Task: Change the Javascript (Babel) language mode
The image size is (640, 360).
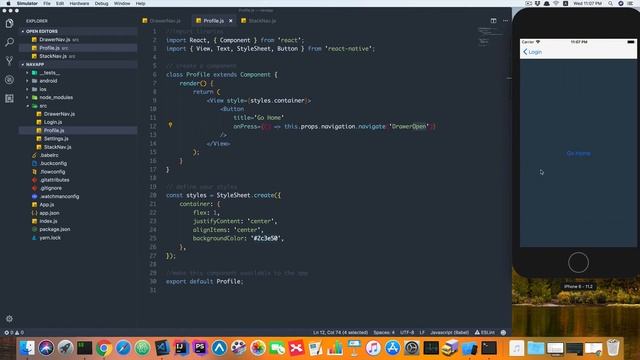Action: click(x=449, y=332)
